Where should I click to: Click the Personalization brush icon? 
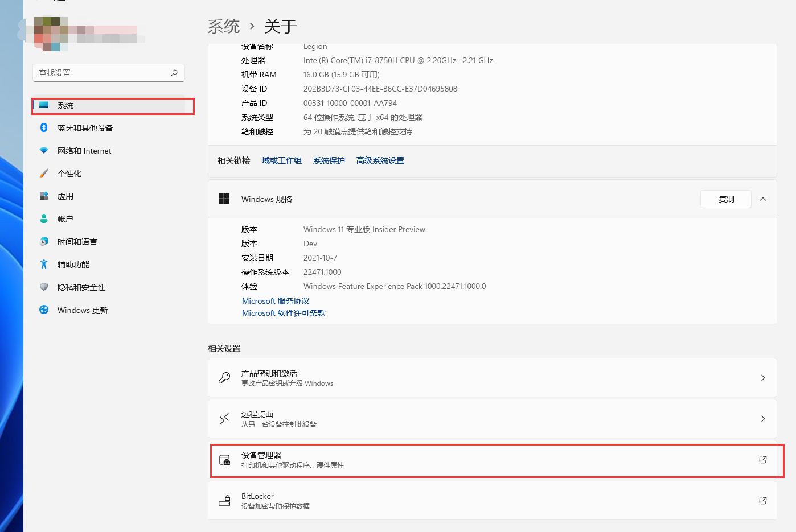coord(44,174)
